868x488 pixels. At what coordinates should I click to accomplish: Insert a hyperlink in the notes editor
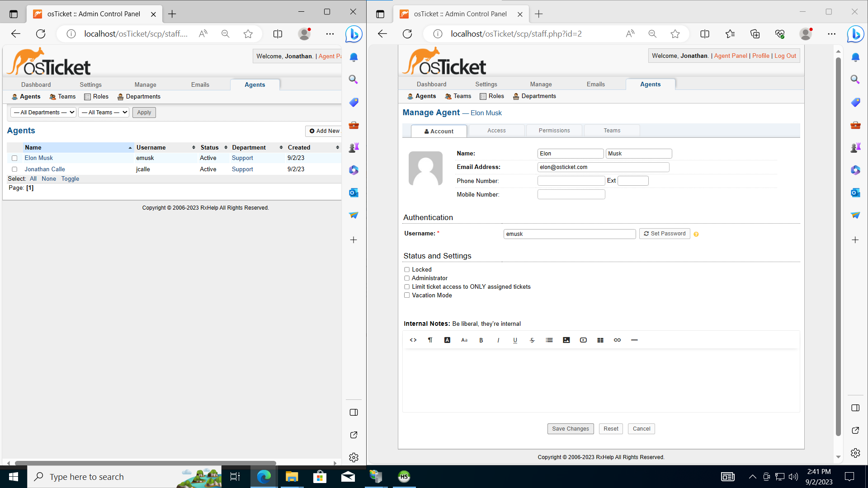617,340
